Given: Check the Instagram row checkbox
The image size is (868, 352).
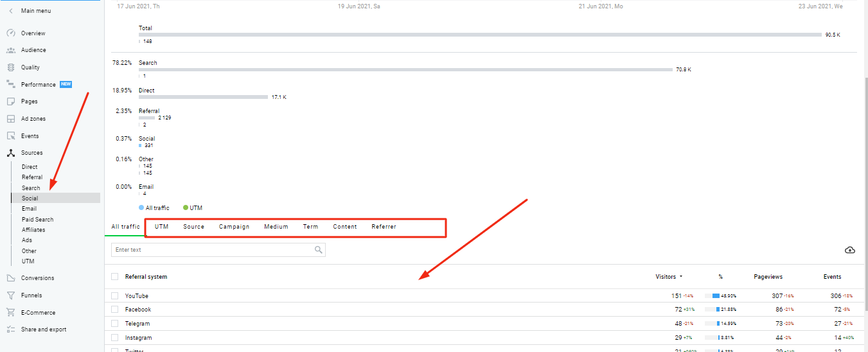Looking at the screenshot, I should point(114,338).
